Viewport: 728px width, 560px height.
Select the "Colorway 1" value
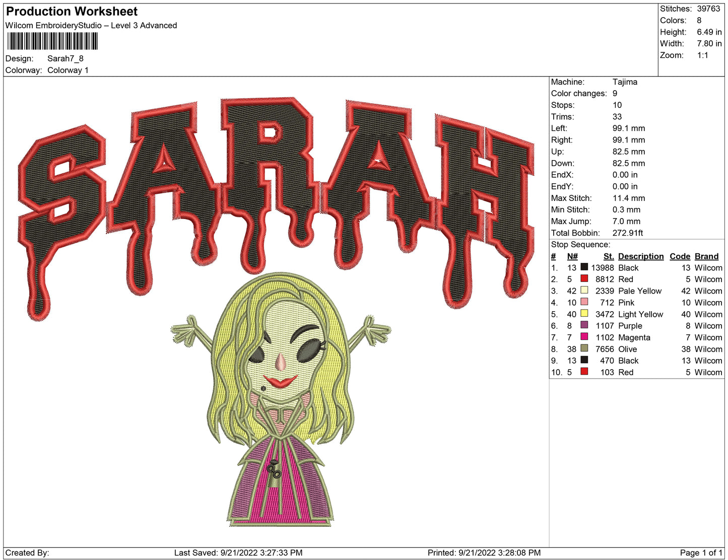pyautogui.click(x=68, y=70)
